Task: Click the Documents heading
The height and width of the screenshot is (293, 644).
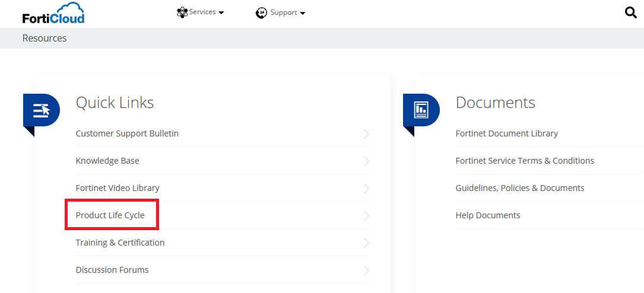Action: 496,103
